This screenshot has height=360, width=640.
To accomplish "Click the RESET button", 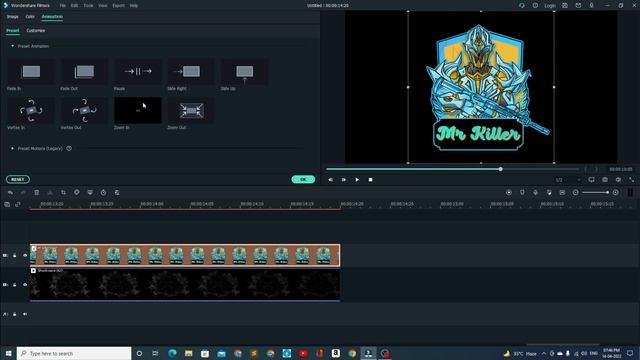I will 18,179.
